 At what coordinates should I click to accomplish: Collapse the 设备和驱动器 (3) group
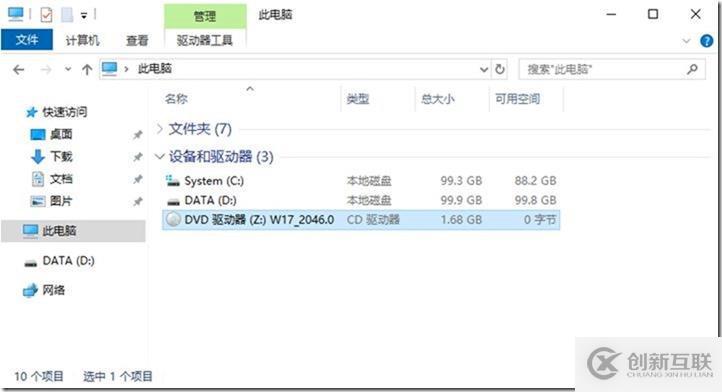[x=159, y=157]
